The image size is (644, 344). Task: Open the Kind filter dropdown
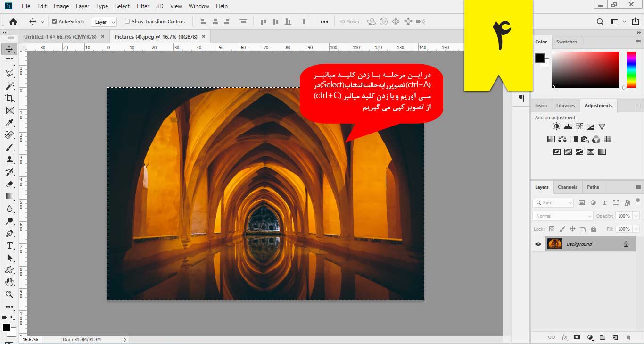(553, 203)
